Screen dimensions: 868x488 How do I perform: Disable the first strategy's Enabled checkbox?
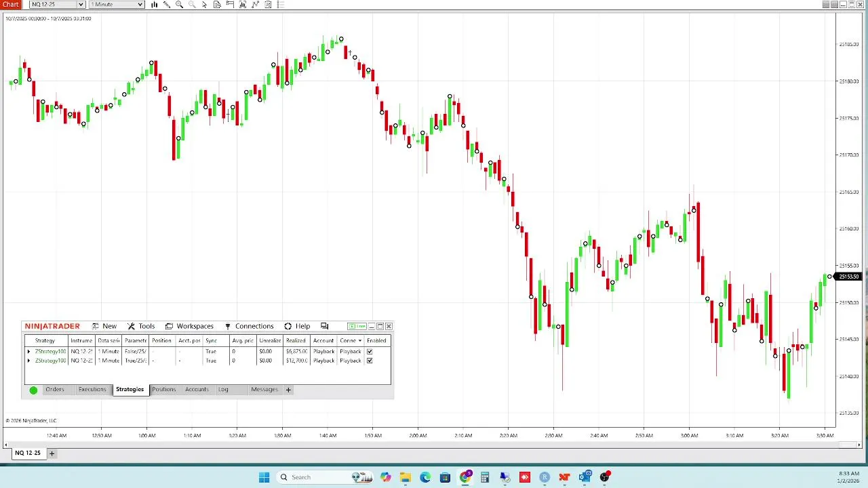click(x=370, y=352)
